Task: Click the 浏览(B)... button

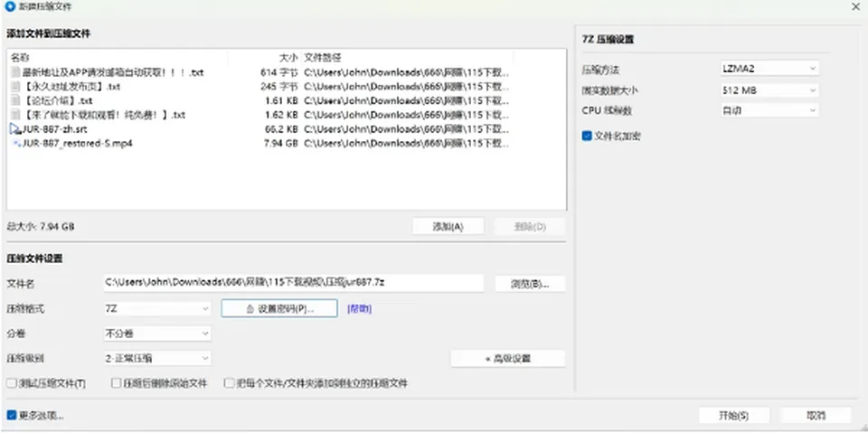Action: (530, 284)
